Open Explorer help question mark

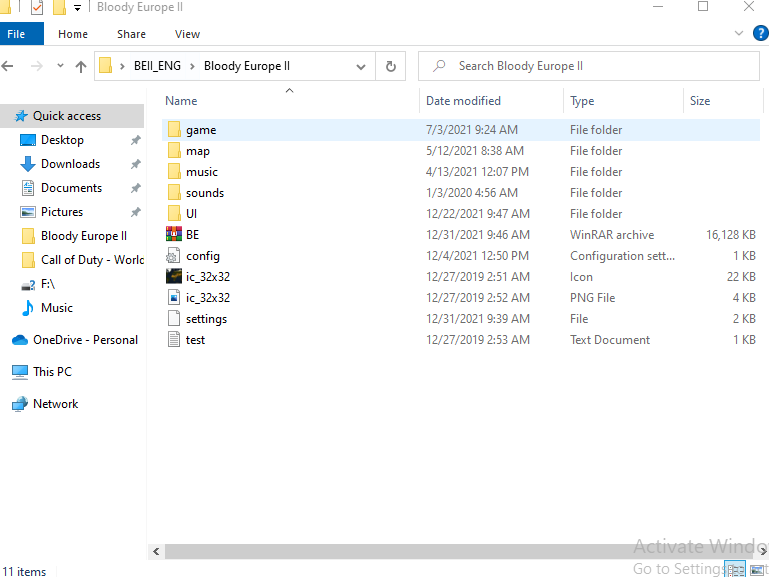coord(760,34)
